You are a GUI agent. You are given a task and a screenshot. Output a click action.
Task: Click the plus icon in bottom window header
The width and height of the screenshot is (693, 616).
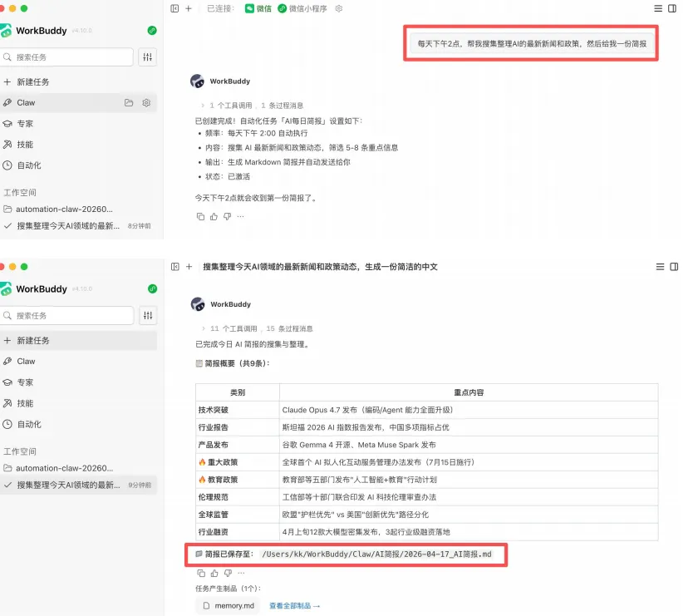pyautogui.click(x=189, y=267)
